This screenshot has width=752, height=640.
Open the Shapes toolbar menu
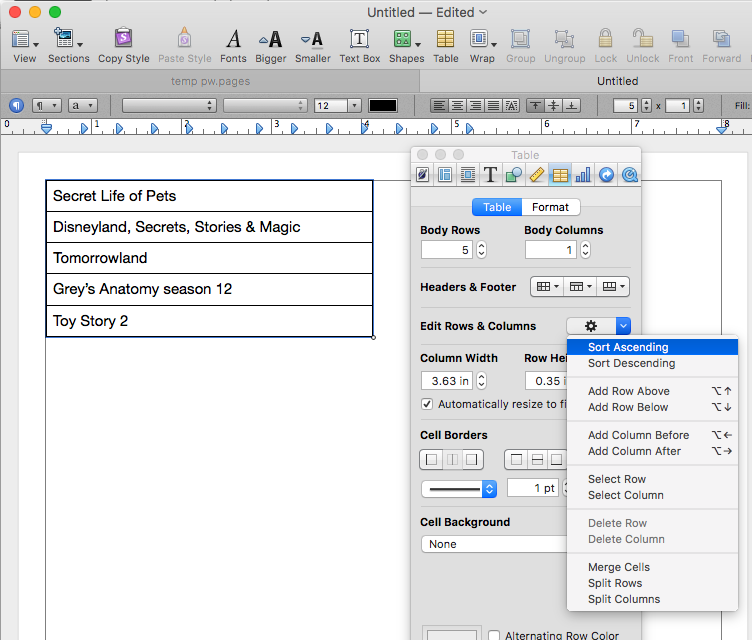tap(406, 46)
